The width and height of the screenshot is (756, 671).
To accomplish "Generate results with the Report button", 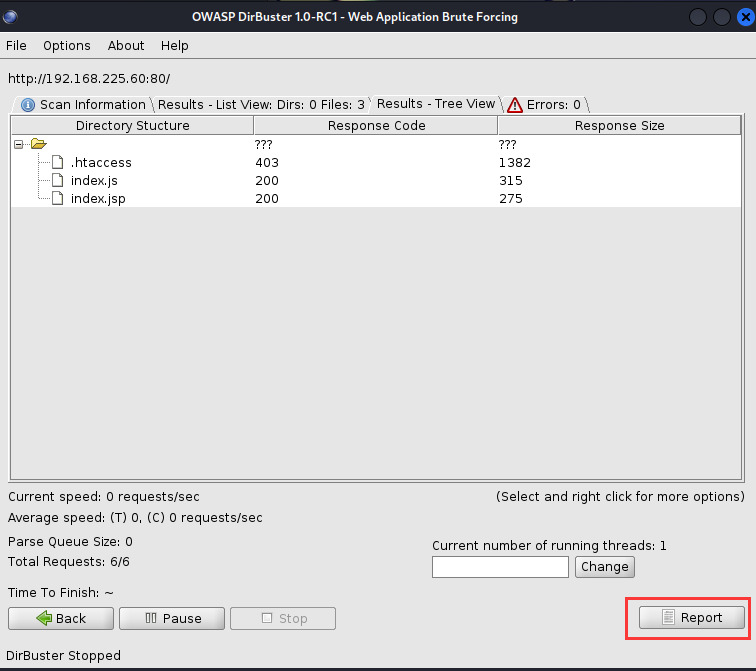I will point(691,617).
